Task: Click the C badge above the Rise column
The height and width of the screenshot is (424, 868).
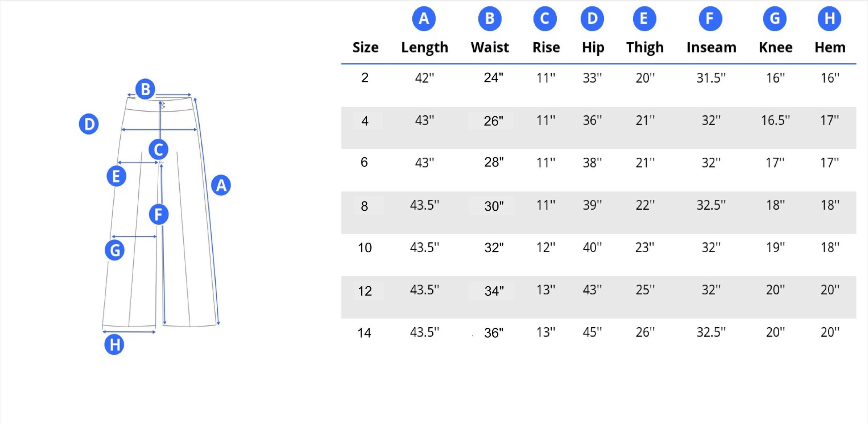Action: pos(545,19)
